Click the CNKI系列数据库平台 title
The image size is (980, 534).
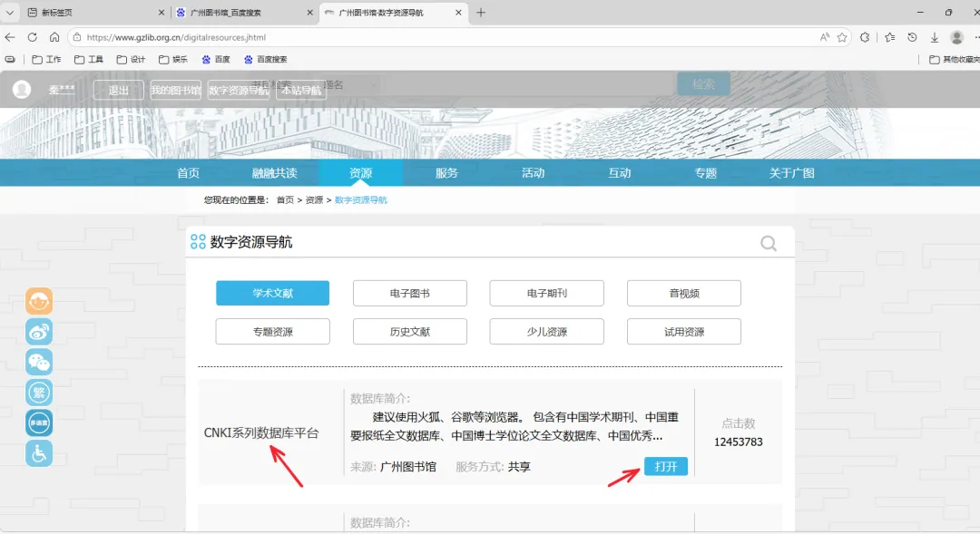[x=261, y=432]
